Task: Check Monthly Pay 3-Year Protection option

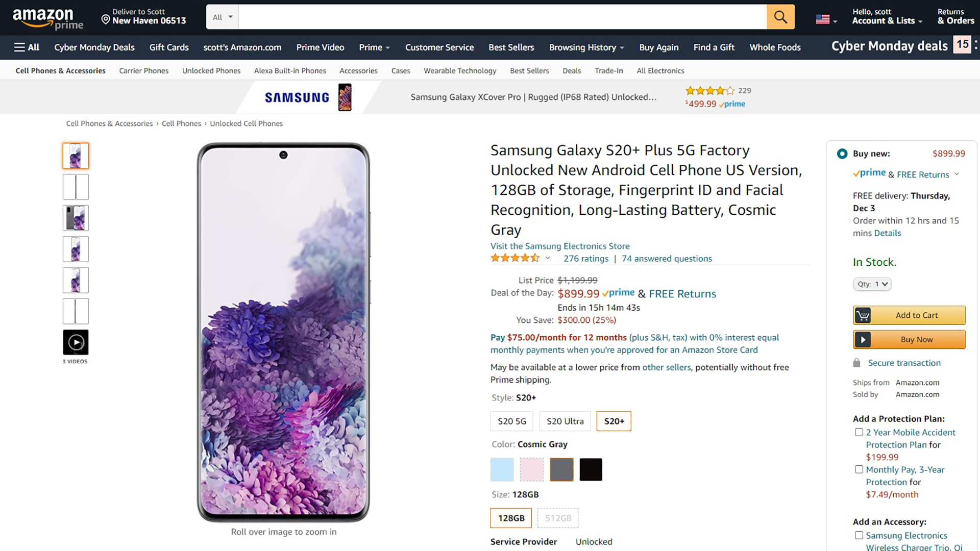Action: click(859, 469)
